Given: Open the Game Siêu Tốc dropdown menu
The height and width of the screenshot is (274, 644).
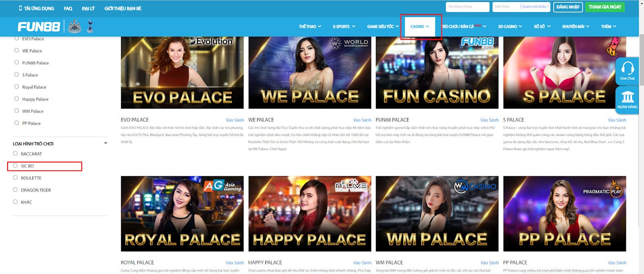Looking at the screenshot, I should tap(383, 27).
